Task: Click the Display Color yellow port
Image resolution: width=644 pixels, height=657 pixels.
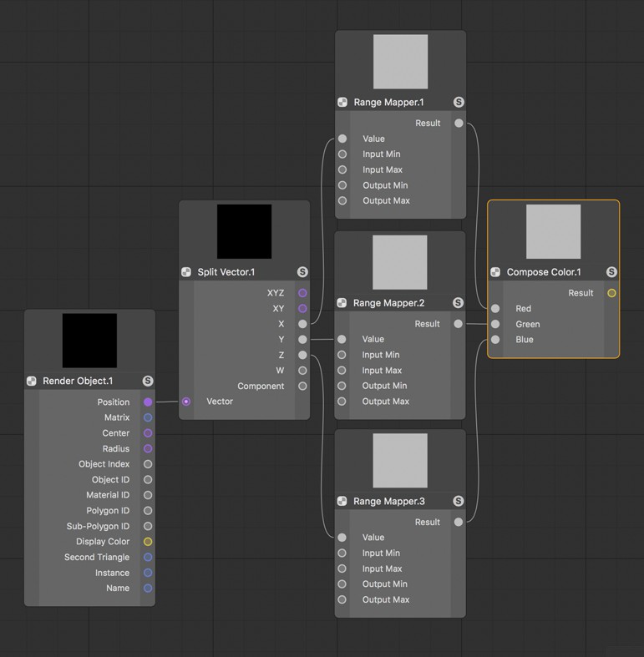Action: (x=148, y=542)
